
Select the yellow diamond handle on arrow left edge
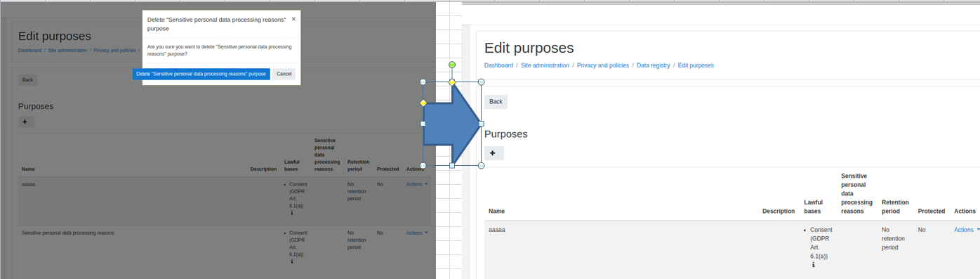(x=423, y=103)
